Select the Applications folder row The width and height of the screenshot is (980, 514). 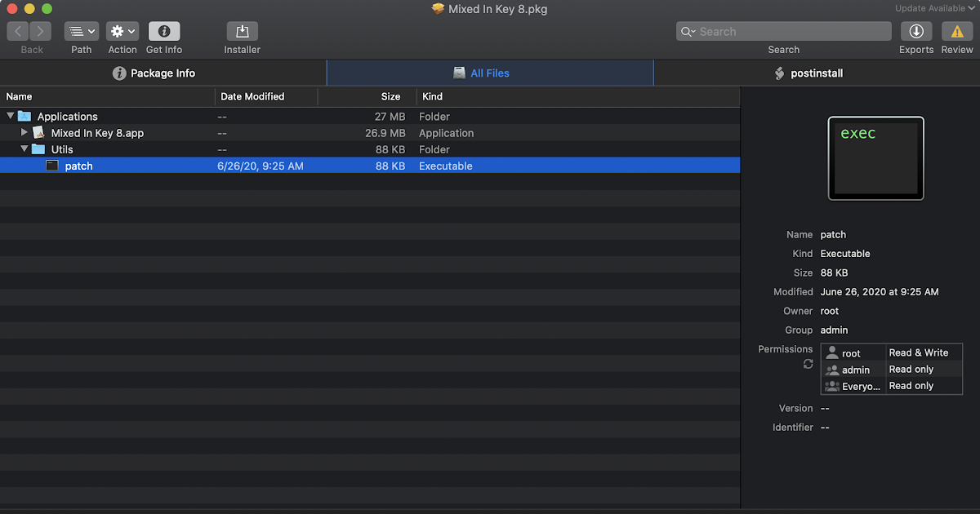coord(370,117)
